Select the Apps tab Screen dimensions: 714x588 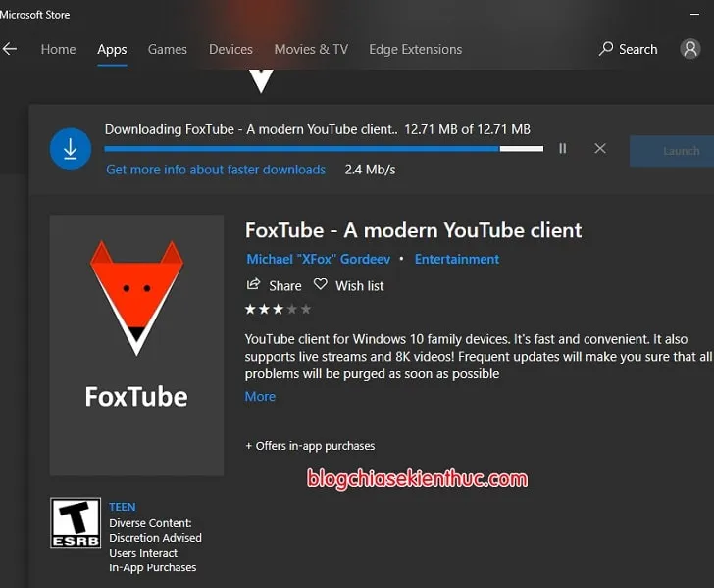pos(112,49)
